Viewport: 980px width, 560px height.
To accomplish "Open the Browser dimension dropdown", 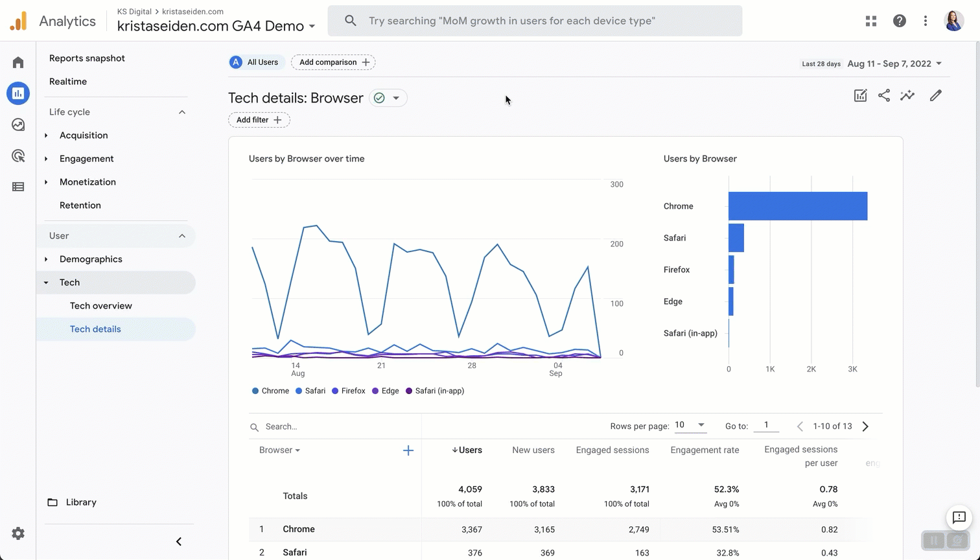I will (x=279, y=450).
